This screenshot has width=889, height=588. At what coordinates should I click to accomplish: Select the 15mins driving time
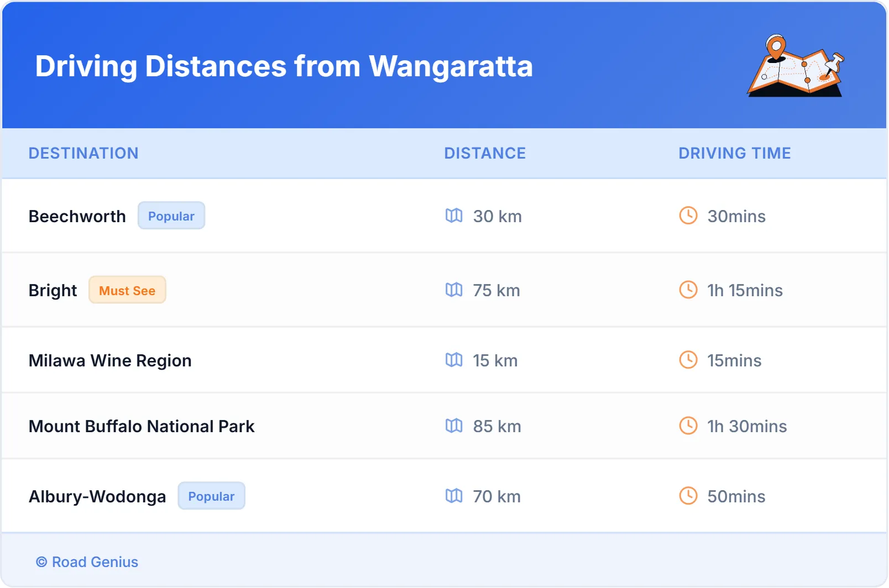735,360
